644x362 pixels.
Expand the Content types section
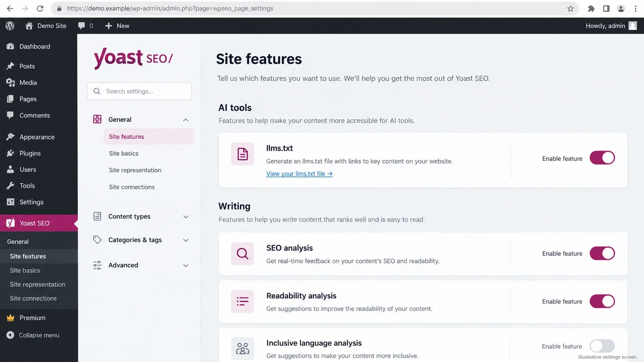[x=141, y=217]
